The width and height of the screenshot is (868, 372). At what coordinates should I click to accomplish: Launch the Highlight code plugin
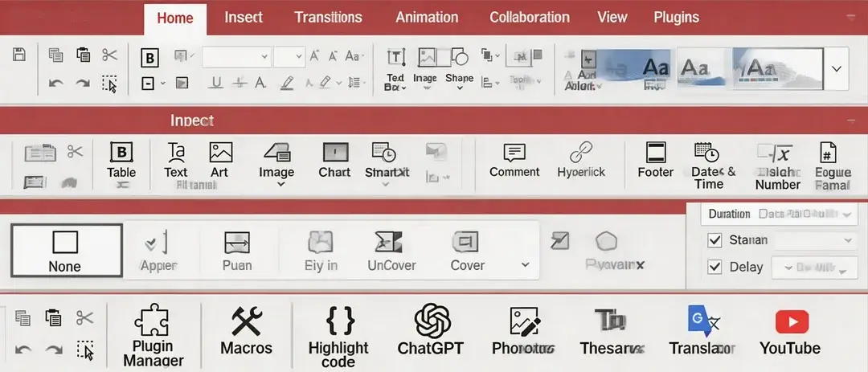[338, 336]
